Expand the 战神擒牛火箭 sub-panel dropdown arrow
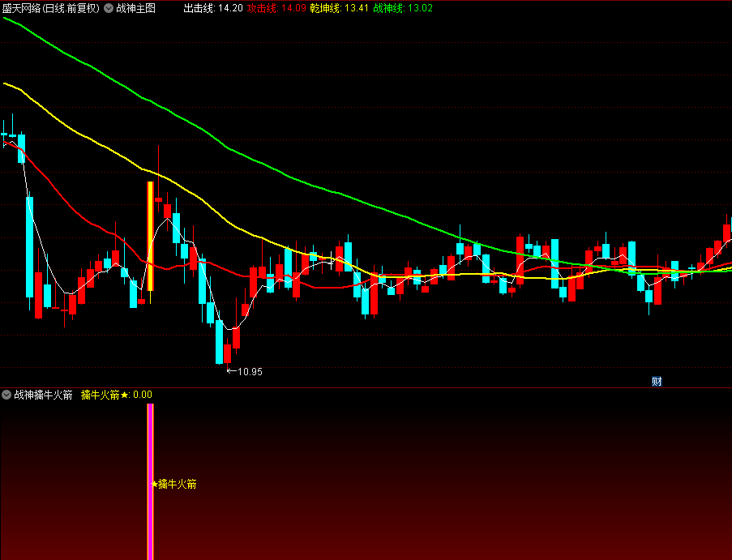Image resolution: width=732 pixels, height=560 pixels. (x=6, y=395)
